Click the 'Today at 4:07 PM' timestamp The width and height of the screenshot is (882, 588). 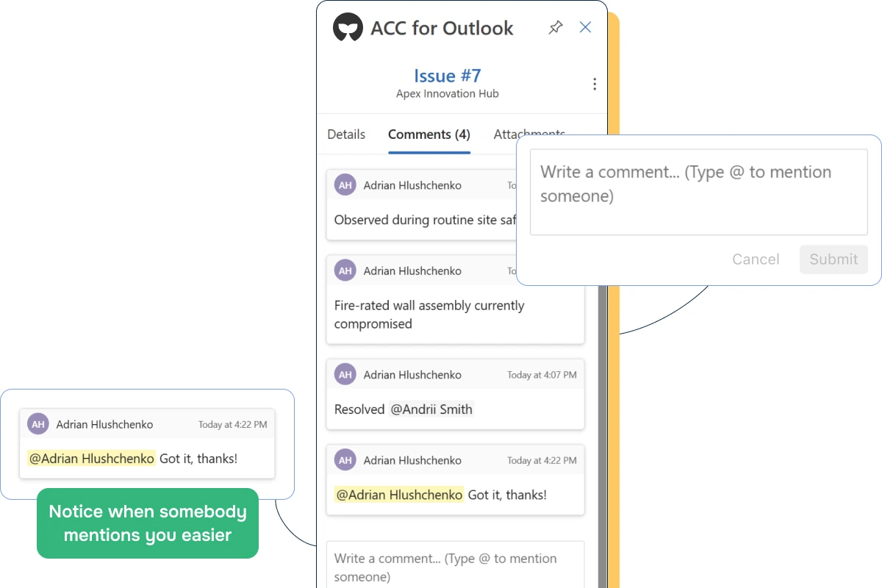pyautogui.click(x=542, y=375)
